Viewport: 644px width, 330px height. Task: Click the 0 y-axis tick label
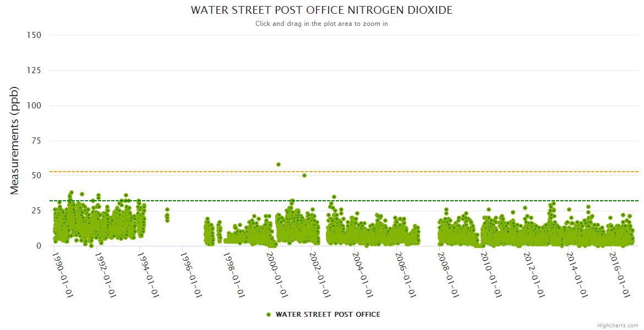39,246
